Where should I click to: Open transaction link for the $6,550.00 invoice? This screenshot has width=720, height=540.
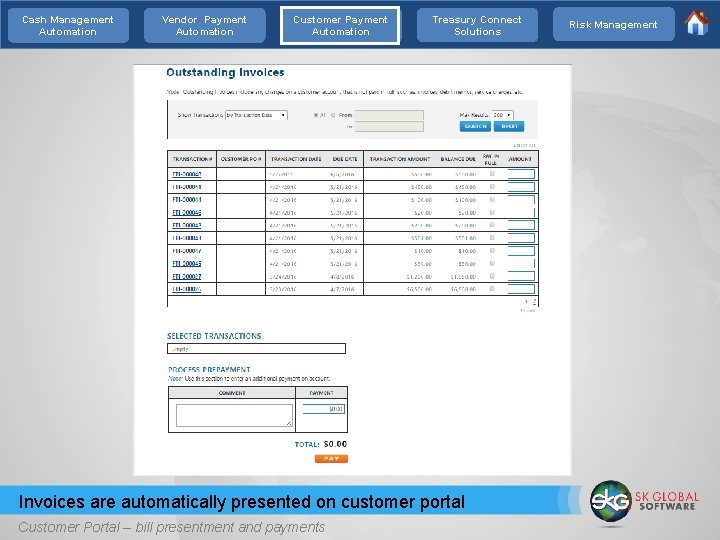[186, 289]
